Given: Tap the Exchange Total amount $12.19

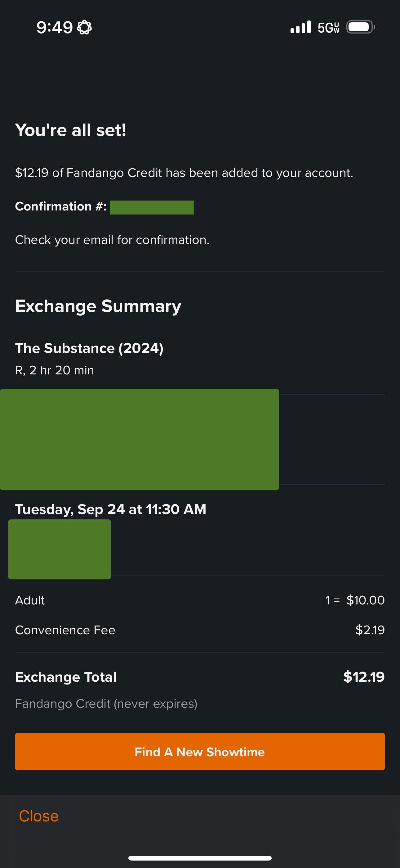Looking at the screenshot, I should coord(364,676).
